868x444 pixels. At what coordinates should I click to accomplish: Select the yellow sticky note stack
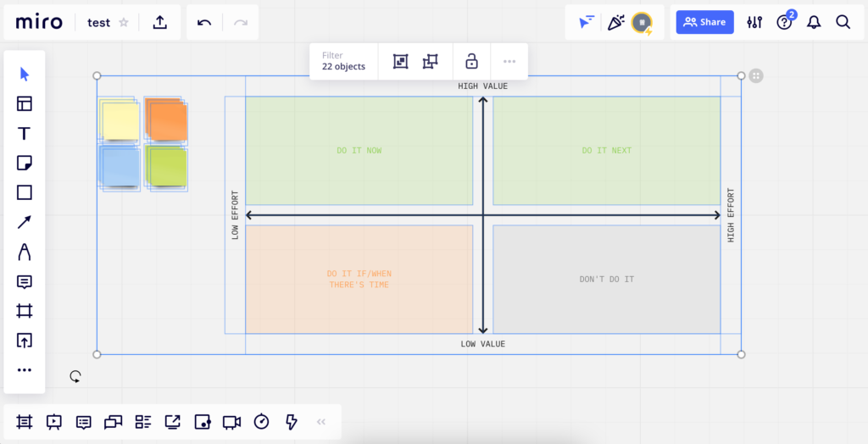(120, 120)
